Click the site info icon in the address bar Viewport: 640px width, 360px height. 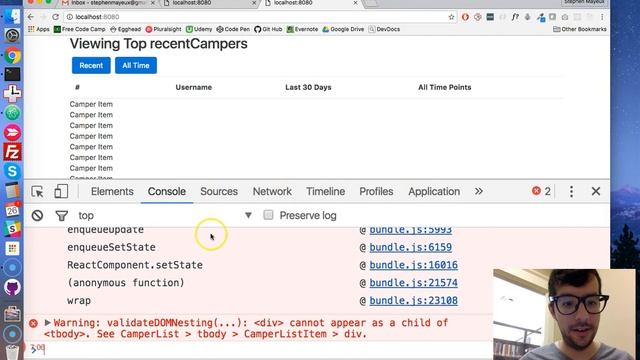click(70, 17)
